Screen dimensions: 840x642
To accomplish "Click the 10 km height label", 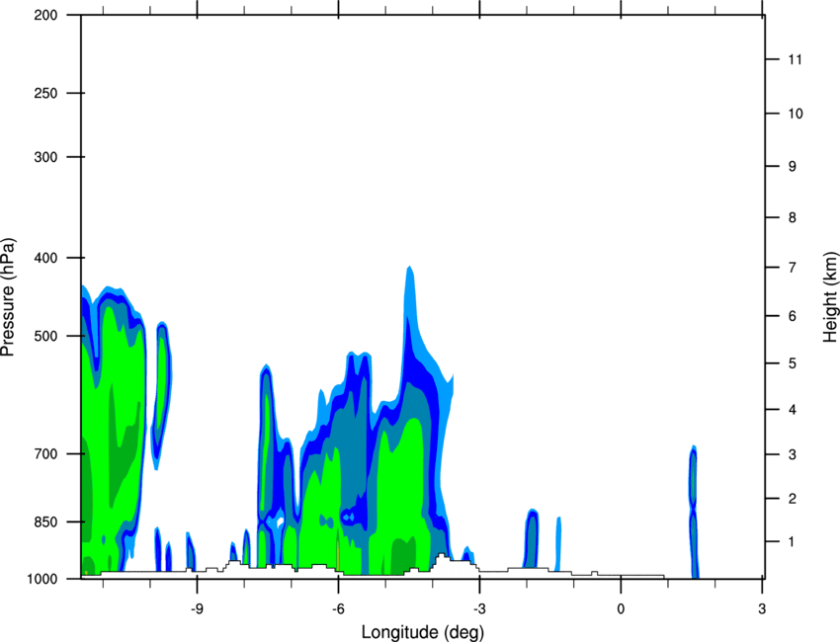I will click(x=796, y=114).
